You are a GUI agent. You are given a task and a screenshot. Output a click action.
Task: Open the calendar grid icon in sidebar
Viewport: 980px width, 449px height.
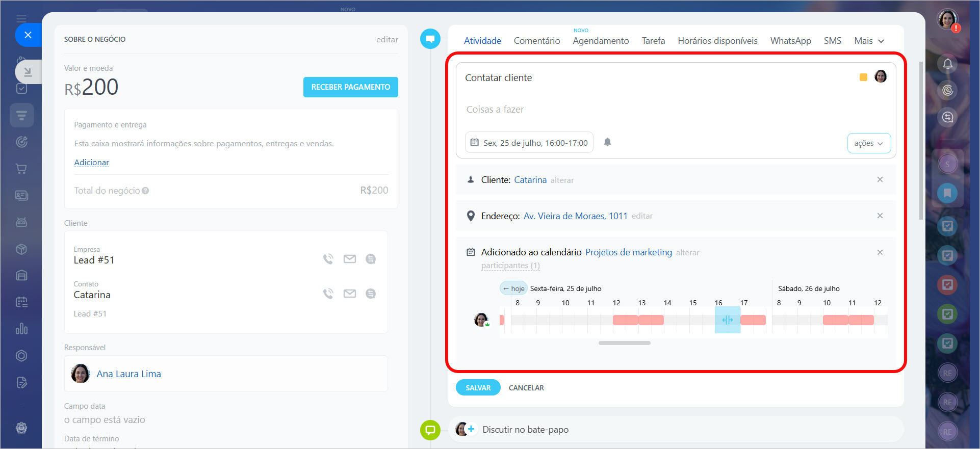21,302
